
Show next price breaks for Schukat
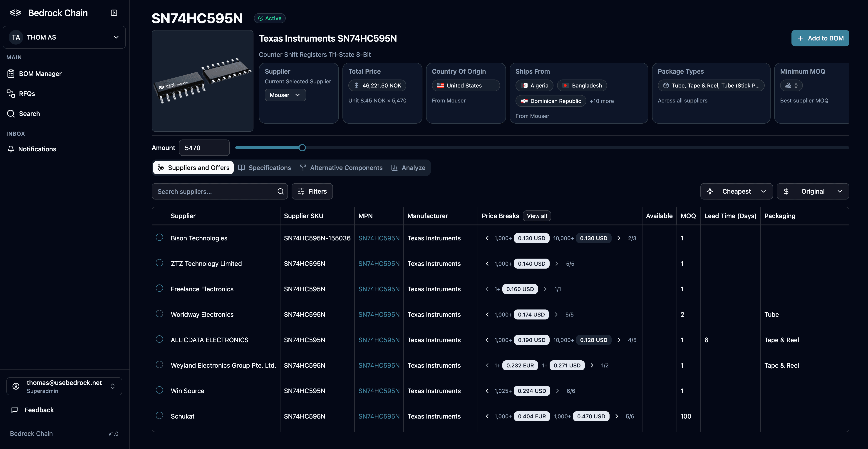[x=617, y=416]
